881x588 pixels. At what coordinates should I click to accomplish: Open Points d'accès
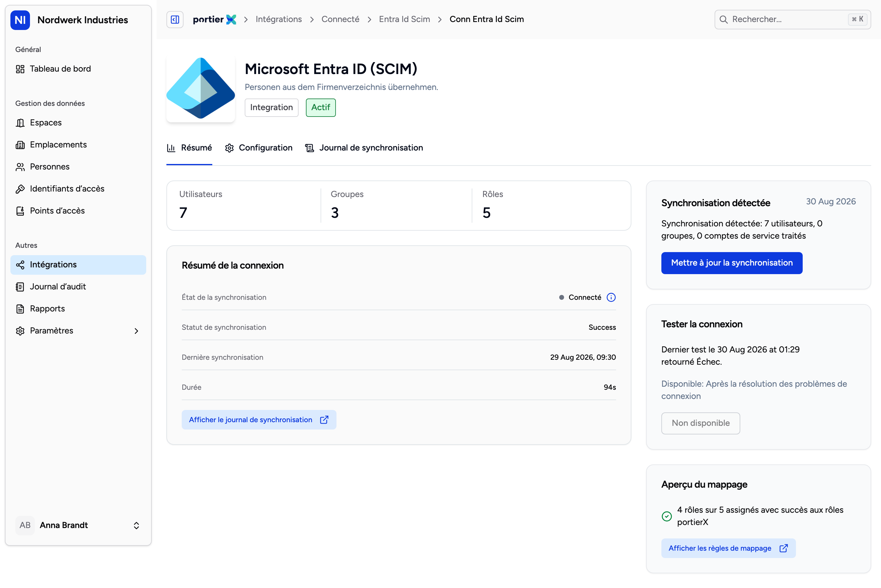click(78, 211)
